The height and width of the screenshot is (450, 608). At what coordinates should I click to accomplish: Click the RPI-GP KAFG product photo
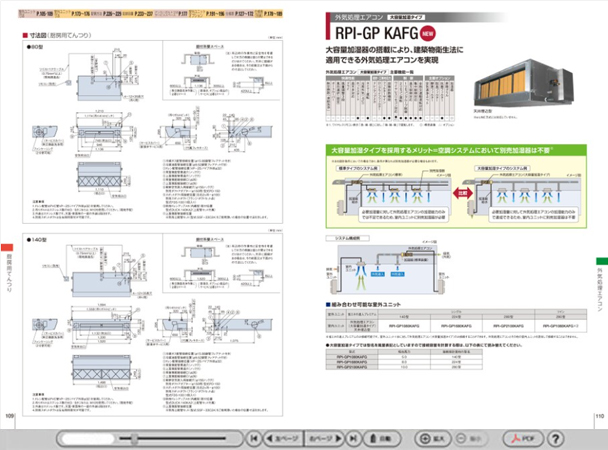(x=523, y=84)
